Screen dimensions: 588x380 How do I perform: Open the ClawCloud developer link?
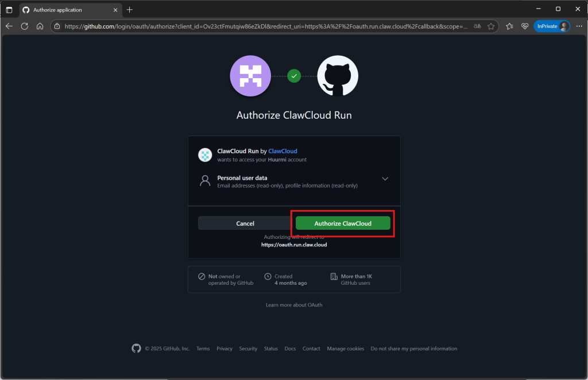click(283, 151)
